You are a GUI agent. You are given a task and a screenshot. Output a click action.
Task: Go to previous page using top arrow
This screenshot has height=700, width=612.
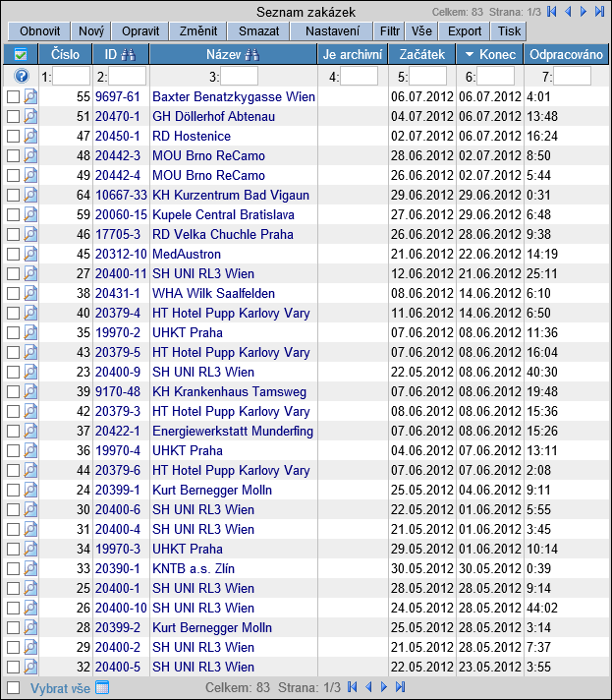[568, 12]
